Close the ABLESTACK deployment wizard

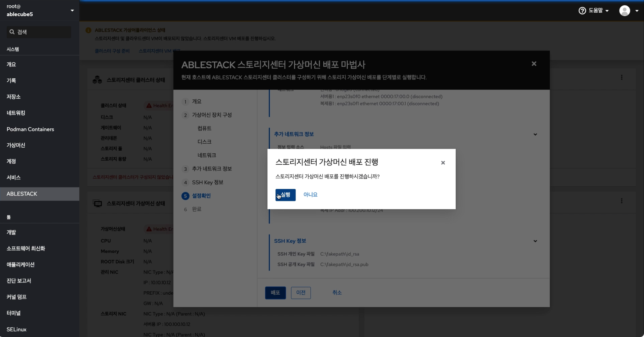(534, 64)
